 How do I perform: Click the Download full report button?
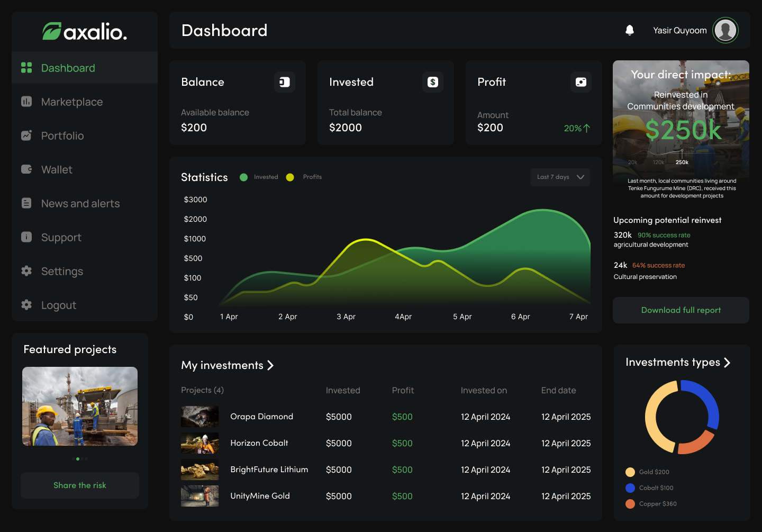681,310
